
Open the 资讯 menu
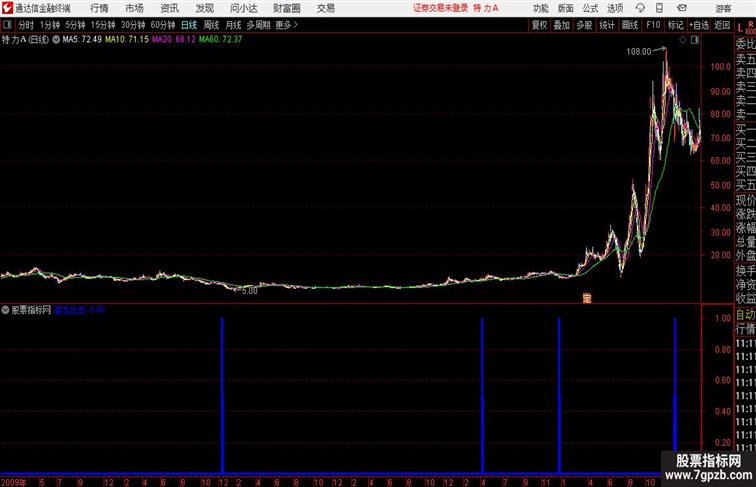(170, 8)
